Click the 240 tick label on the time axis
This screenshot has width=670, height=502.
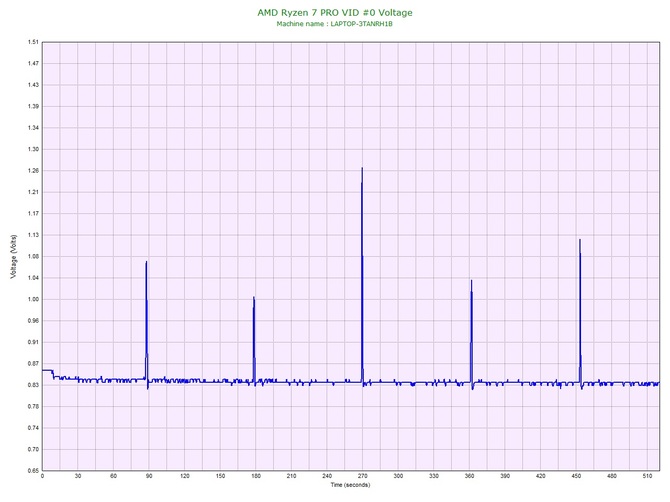pyautogui.click(x=327, y=476)
